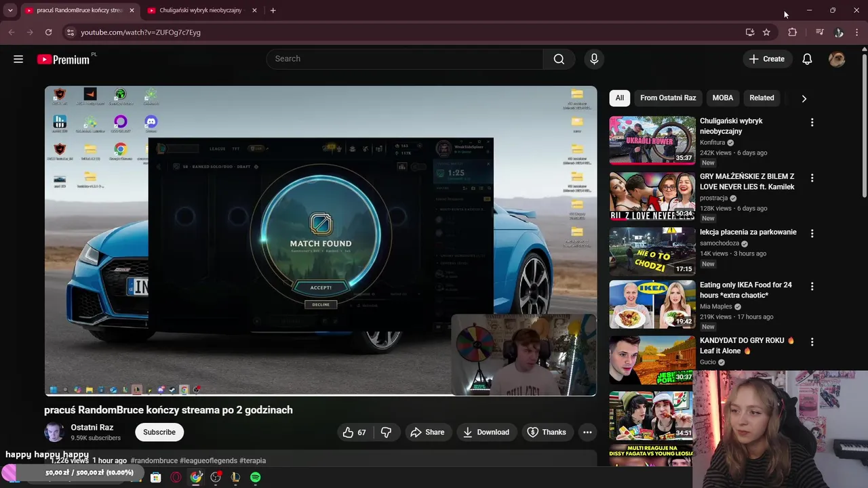Like the video with thumbs up

[x=354, y=432]
